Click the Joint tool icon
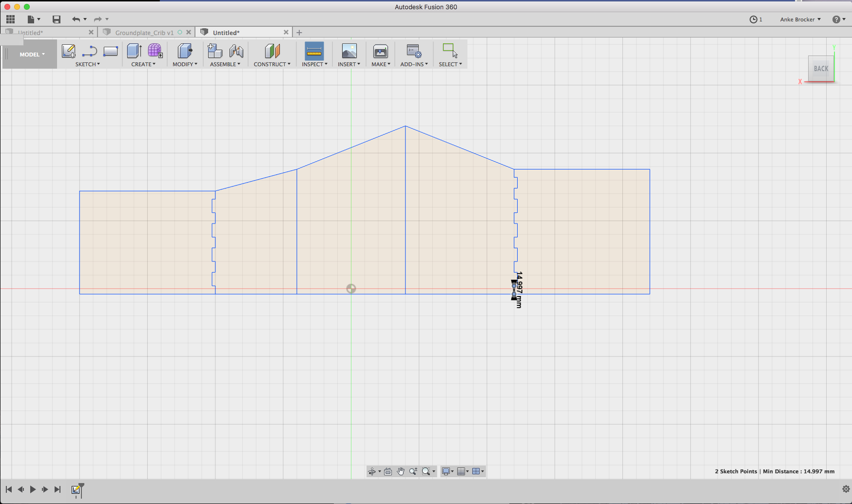852x504 pixels. 236,51
